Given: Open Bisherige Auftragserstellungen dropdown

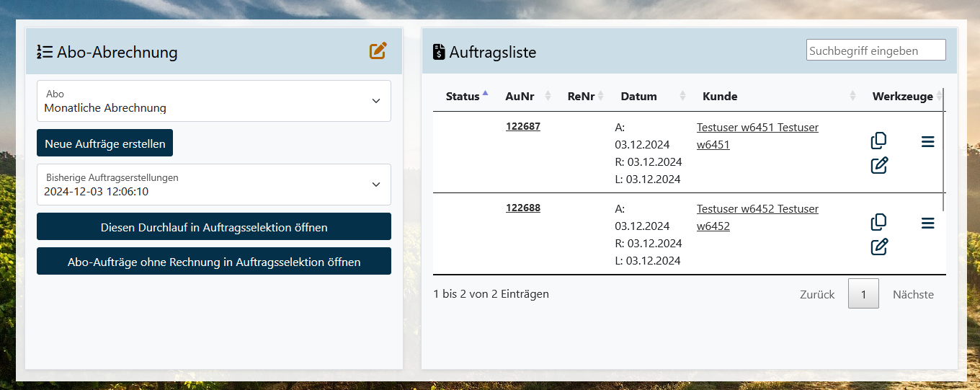Looking at the screenshot, I should (x=214, y=185).
